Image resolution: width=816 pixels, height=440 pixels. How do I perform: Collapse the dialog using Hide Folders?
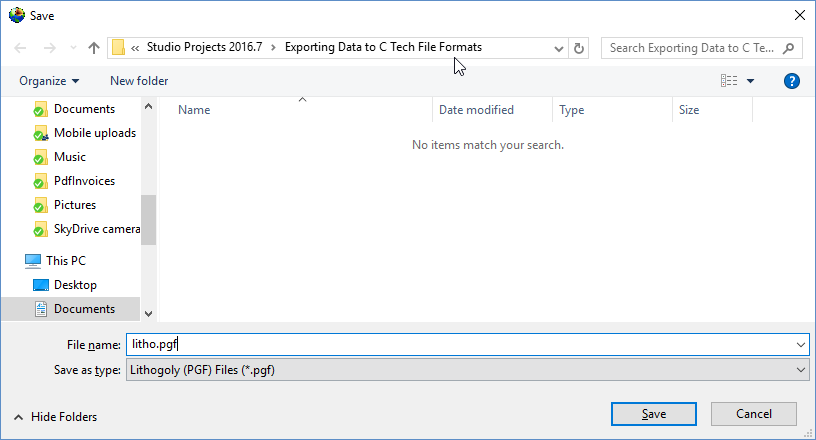pyautogui.click(x=56, y=417)
